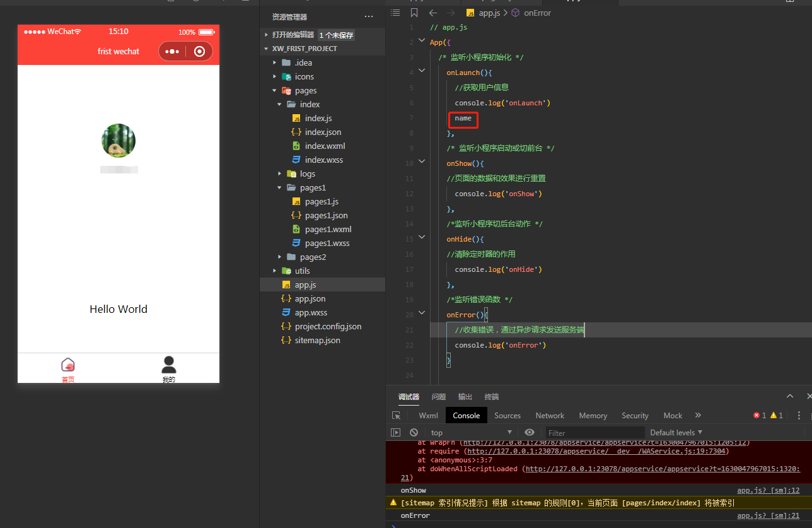812x528 pixels.
Task: Click the bookmark icon in editor toolbar
Action: (x=414, y=13)
